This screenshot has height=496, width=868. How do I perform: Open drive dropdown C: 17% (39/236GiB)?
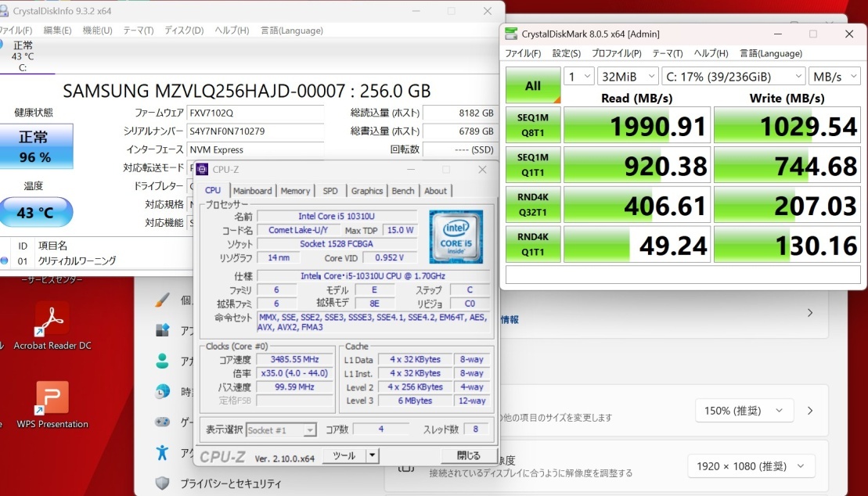733,77
